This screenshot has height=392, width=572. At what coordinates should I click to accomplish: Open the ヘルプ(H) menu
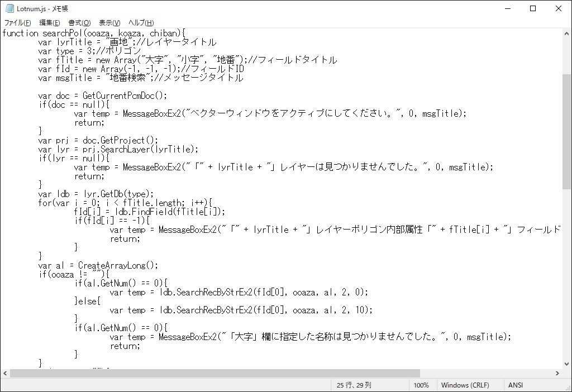pos(141,22)
